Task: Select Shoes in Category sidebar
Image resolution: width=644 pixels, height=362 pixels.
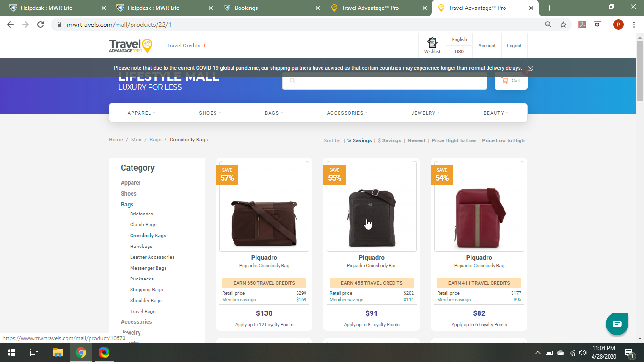Action: click(129, 194)
